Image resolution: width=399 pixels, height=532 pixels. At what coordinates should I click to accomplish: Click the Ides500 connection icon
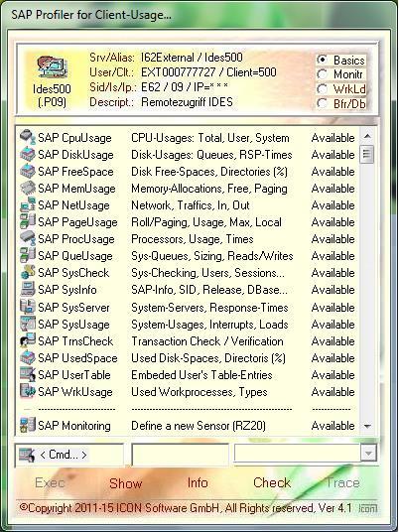pyautogui.click(x=52, y=66)
